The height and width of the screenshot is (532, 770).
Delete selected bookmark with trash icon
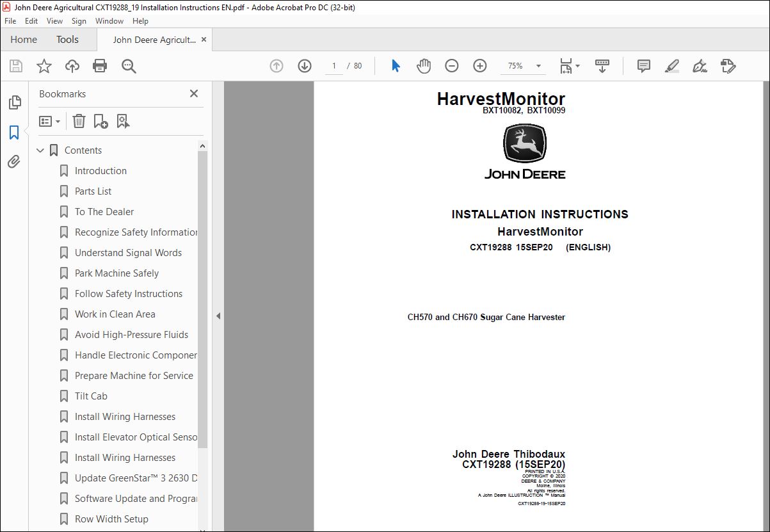(x=79, y=121)
